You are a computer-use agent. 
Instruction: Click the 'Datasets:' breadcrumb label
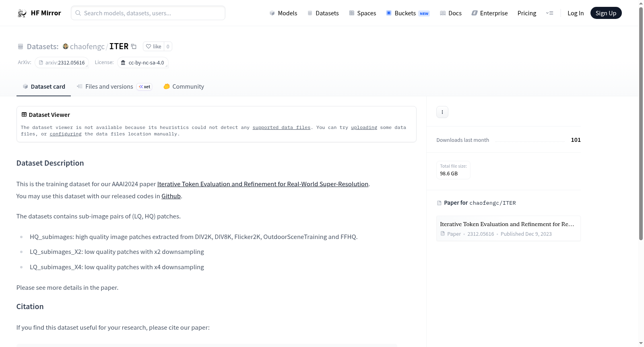[43, 46]
